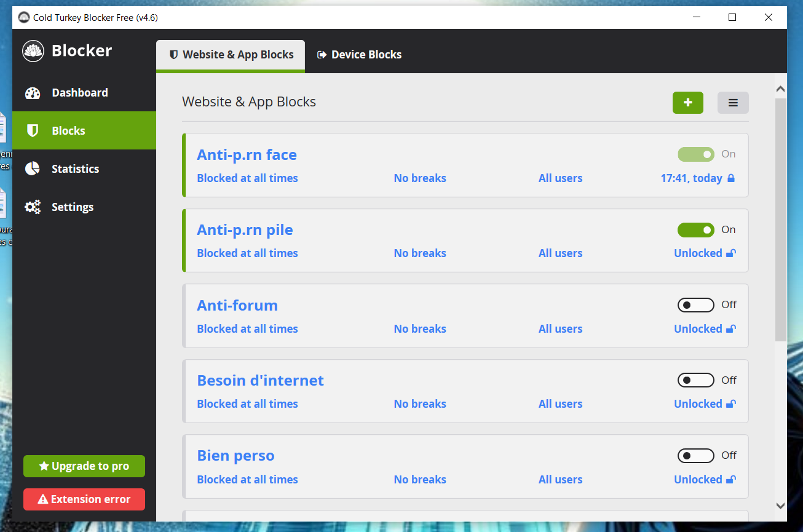This screenshot has height=532, width=803.
Task: Click the Cold Turkey Blocker logo
Action: click(x=33, y=50)
